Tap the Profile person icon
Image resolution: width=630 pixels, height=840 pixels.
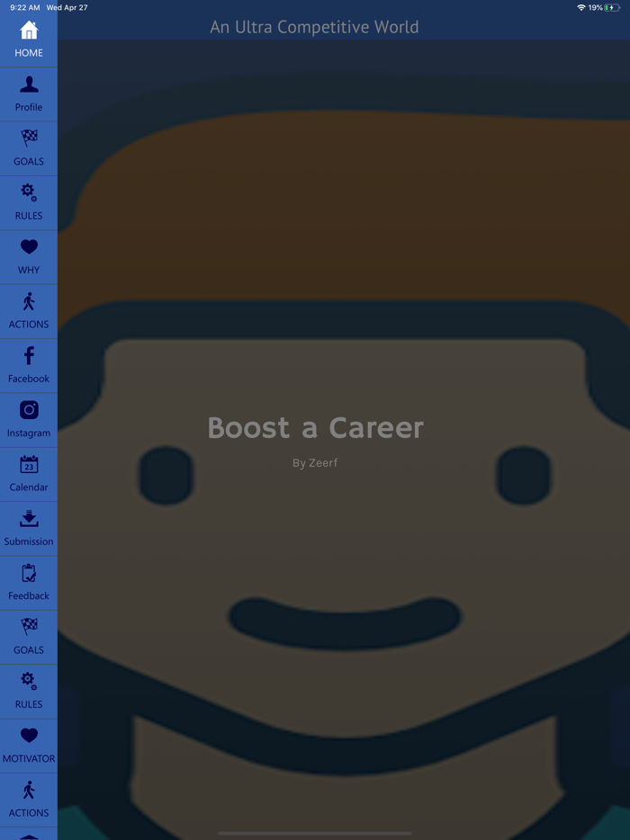(x=29, y=85)
